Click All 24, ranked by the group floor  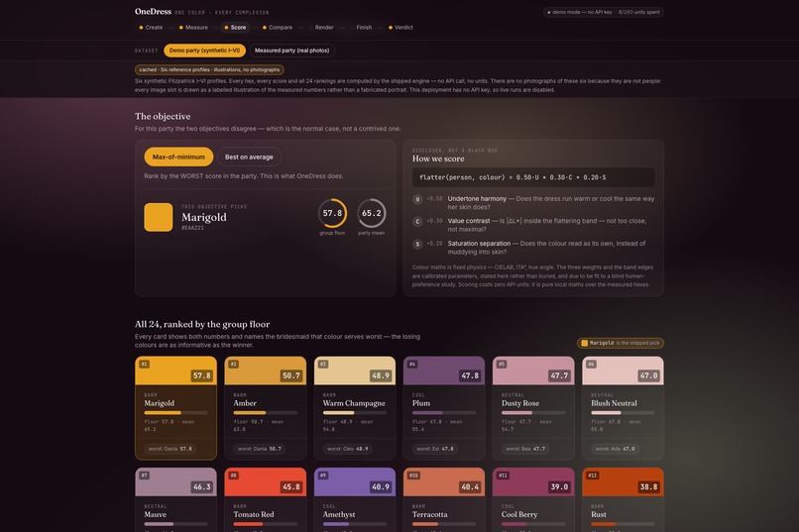pos(202,324)
